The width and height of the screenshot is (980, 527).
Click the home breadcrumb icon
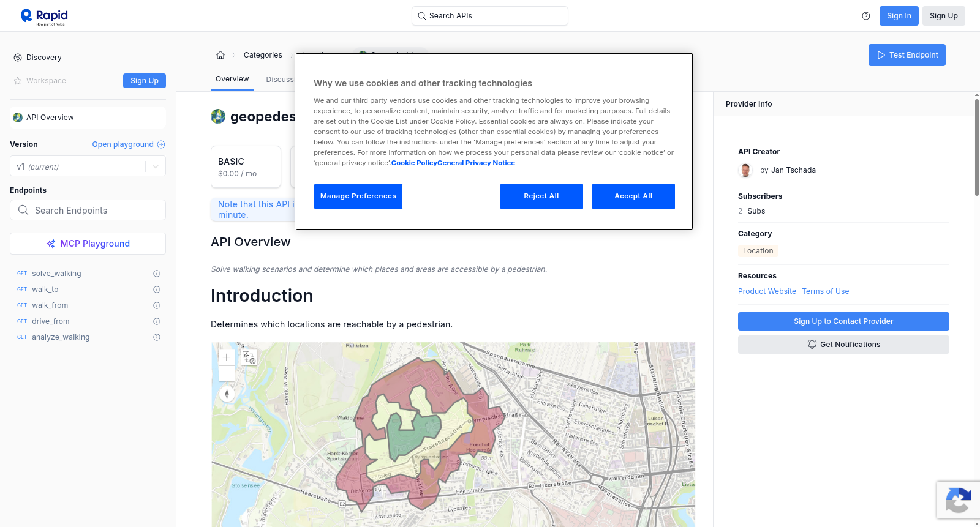tap(221, 55)
